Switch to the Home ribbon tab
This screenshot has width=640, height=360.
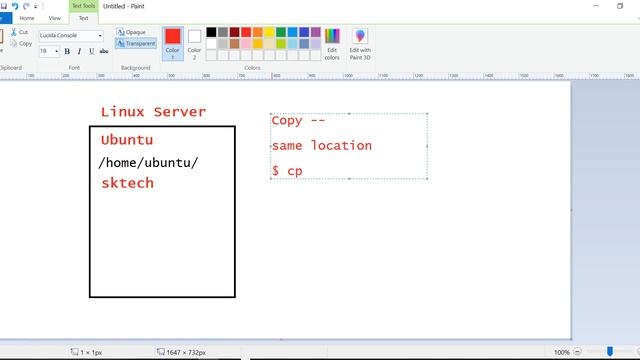[x=27, y=18]
